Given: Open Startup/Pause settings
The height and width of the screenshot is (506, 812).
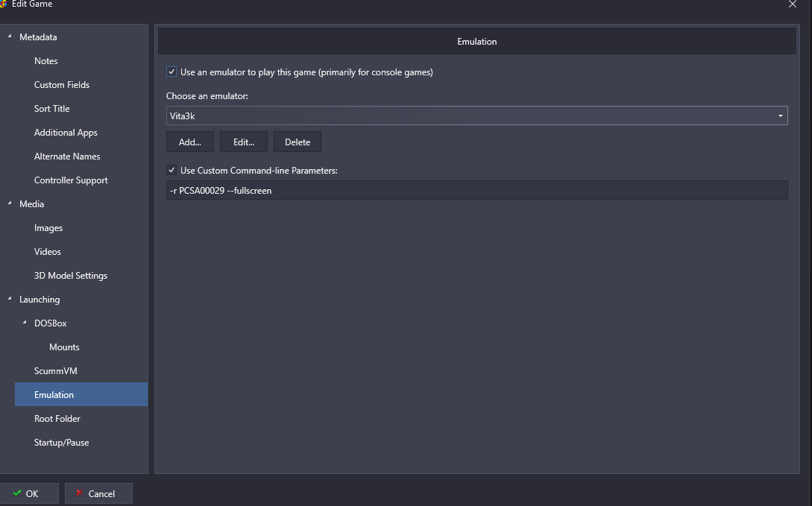Looking at the screenshot, I should pyautogui.click(x=62, y=442).
